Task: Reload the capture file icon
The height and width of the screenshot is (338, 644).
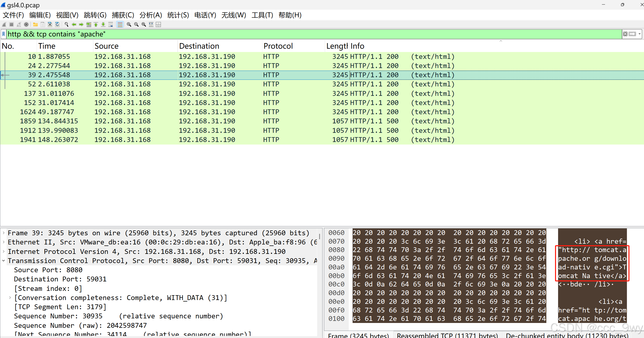Action: click(x=57, y=24)
